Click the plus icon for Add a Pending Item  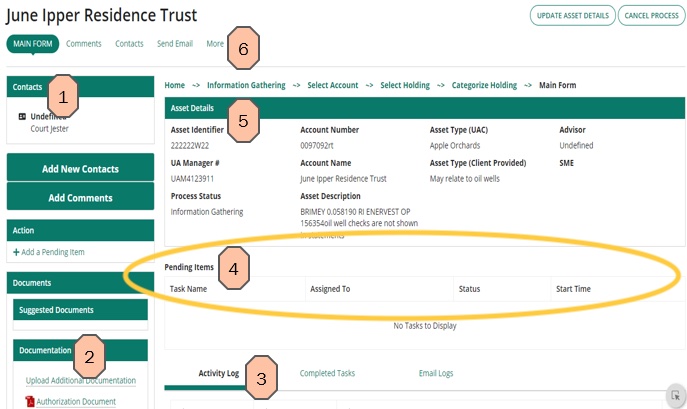[16, 251]
